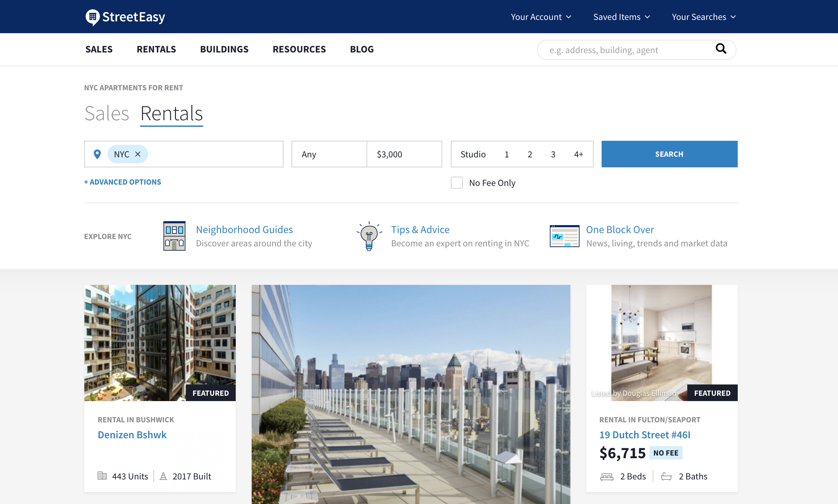Open the RENTALS nav menu

[x=156, y=49]
